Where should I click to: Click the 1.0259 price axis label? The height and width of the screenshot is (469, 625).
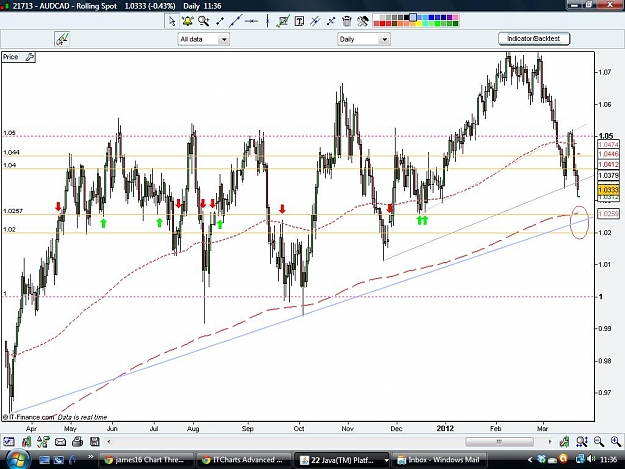pos(609,214)
